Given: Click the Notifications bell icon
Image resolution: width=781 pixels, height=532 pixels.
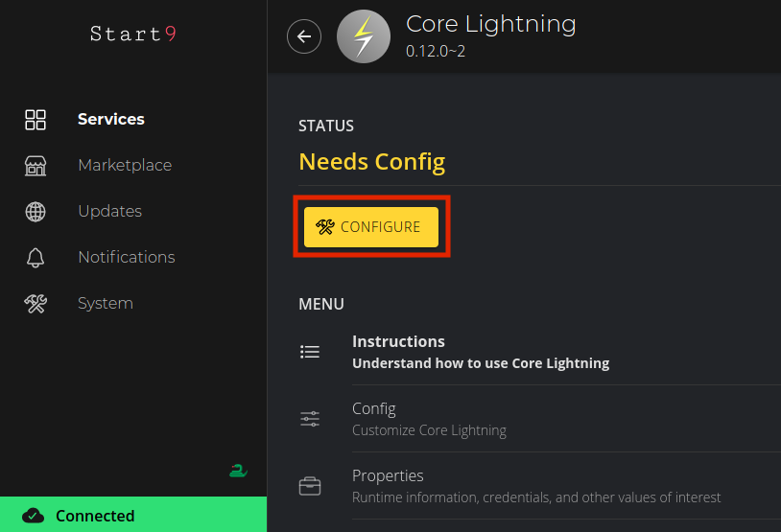Looking at the screenshot, I should [35, 258].
